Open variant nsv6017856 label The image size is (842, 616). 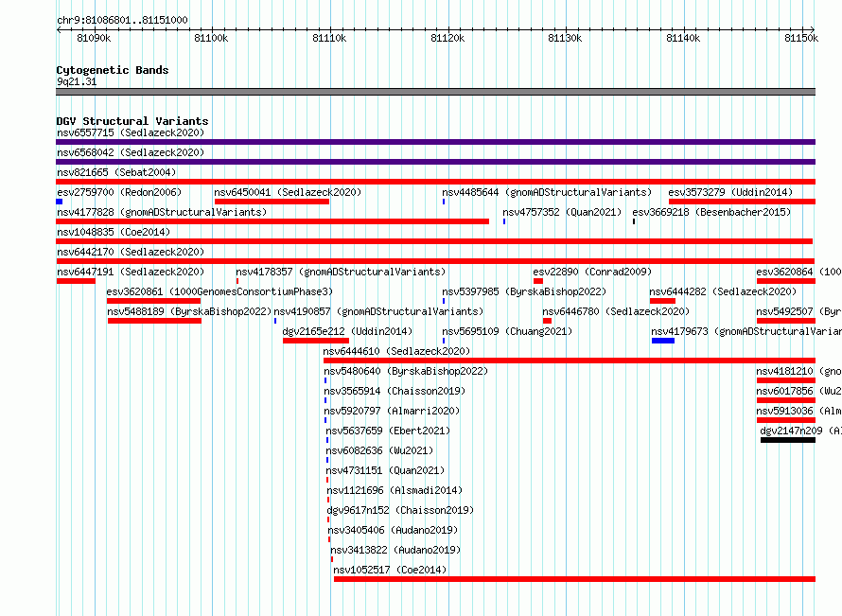click(x=799, y=391)
